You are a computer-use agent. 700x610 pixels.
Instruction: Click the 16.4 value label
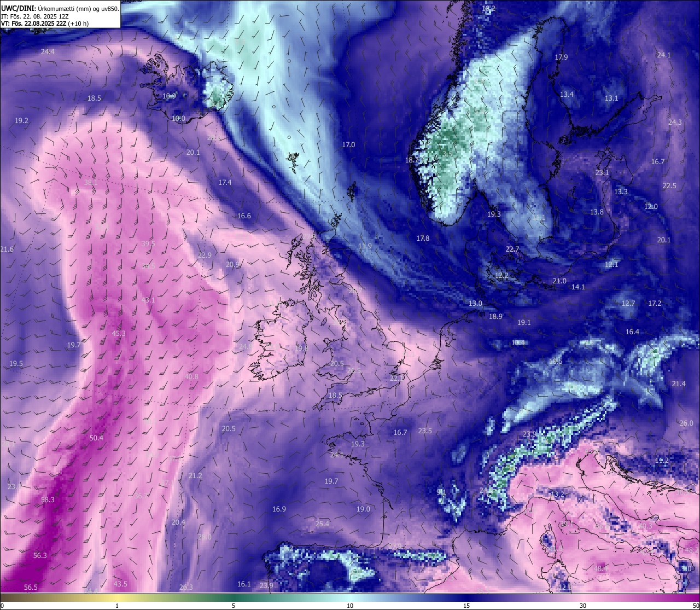(632, 332)
